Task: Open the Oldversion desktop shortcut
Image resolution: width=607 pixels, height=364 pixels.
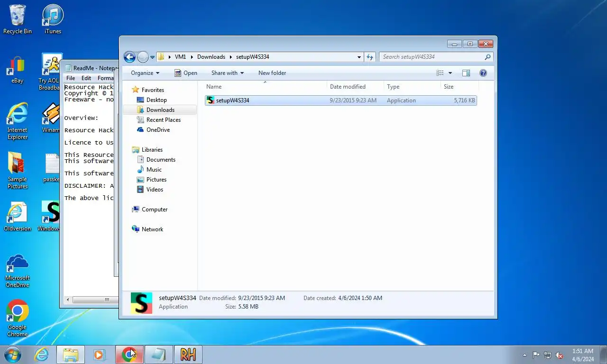Action: (18, 217)
